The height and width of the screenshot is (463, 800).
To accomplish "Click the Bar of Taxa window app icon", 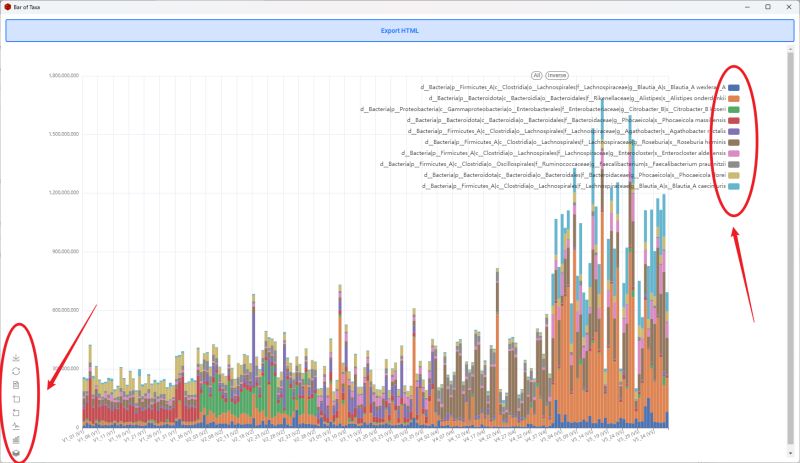I will pyautogui.click(x=8, y=7).
